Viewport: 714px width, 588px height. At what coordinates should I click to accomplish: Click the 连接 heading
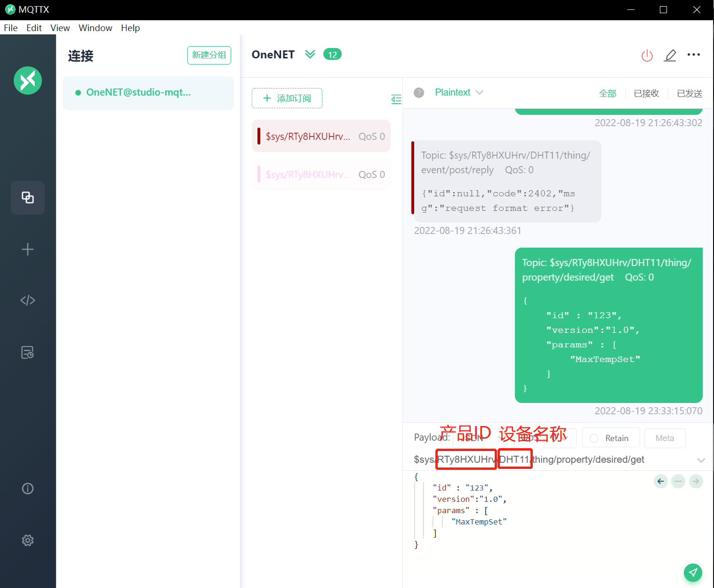[80, 56]
